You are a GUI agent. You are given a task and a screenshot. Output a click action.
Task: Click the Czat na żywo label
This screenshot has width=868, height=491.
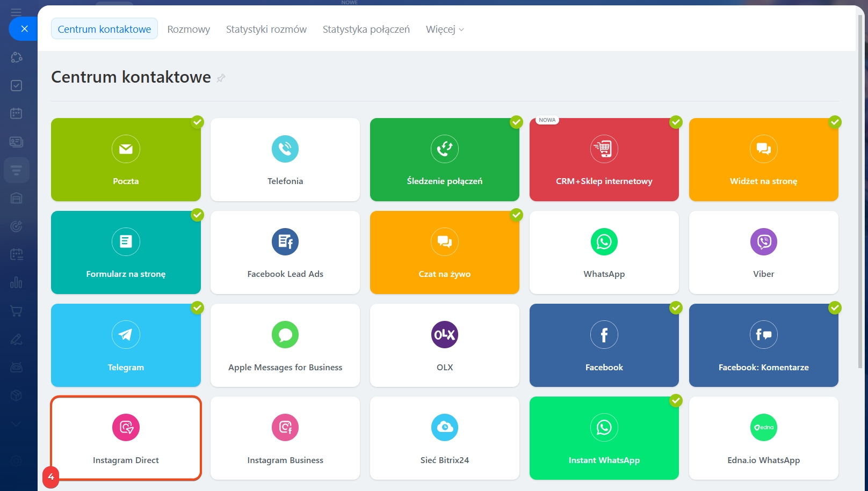(445, 274)
